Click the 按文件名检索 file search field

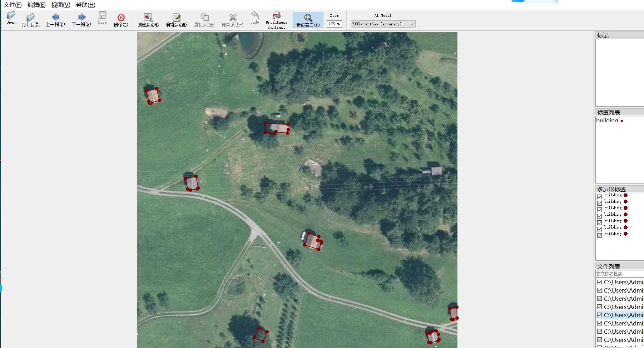click(x=619, y=274)
